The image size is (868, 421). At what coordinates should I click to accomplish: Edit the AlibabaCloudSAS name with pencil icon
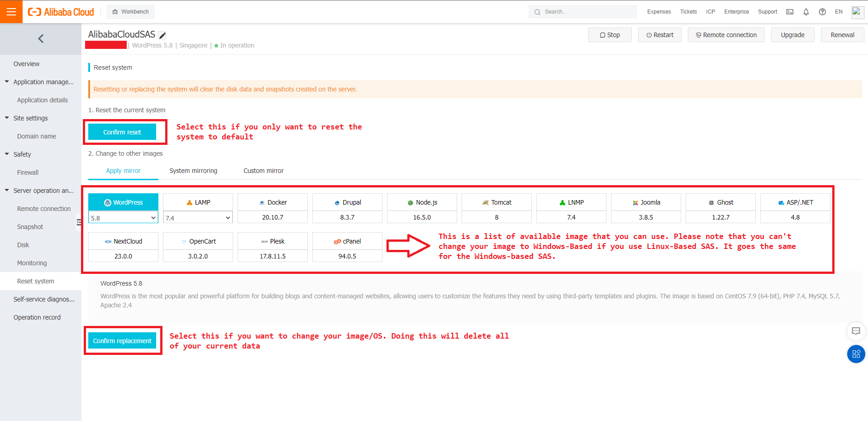pyautogui.click(x=162, y=35)
